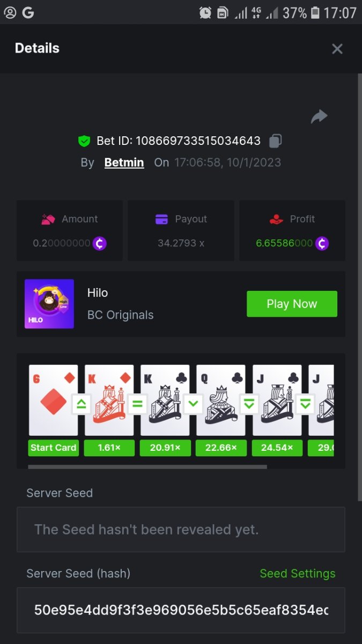Copy the Bet ID with copy icon

[x=275, y=141]
